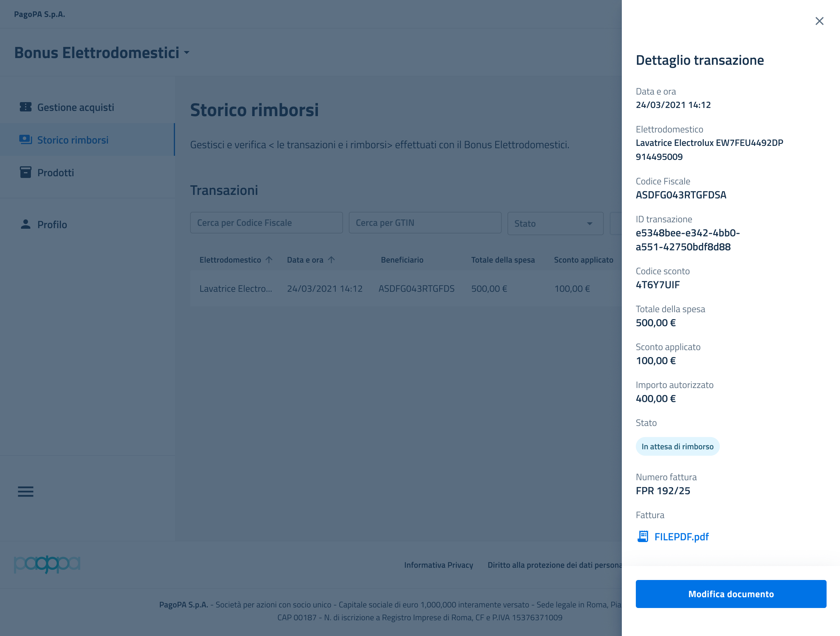Viewport: 840px width, 636px height.
Task: Sort by Elettrodomestico column arrow
Action: click(x=269, y=260)
